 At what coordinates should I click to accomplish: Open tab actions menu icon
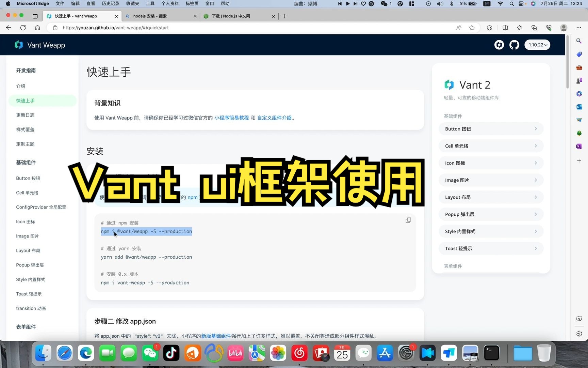click(x=35, y=16)
